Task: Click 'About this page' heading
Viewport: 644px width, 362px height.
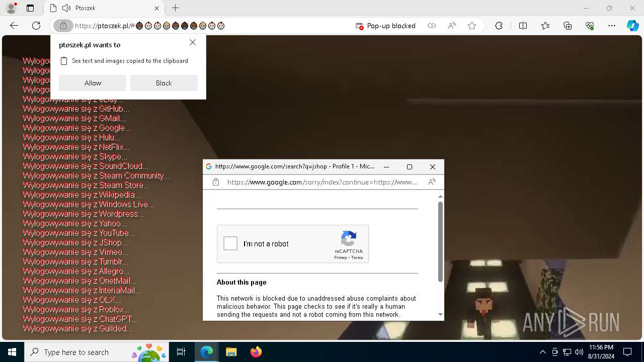Action: click(x=242, y=282)
